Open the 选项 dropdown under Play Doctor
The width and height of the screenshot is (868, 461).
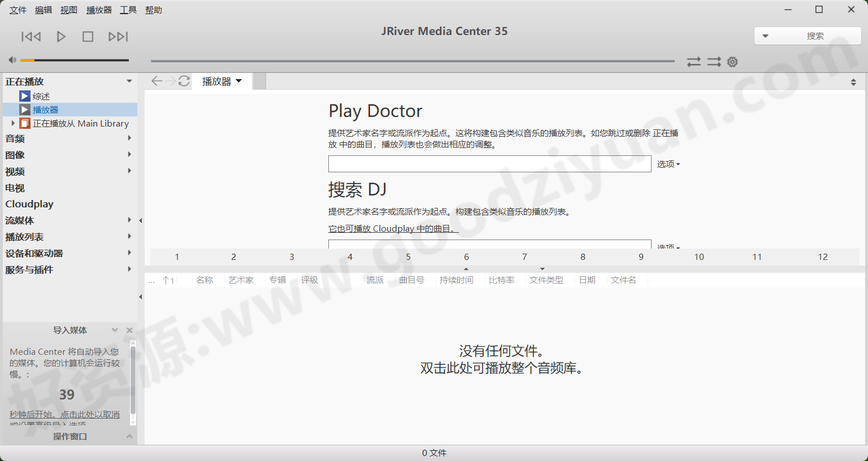(x=667, y=164)
